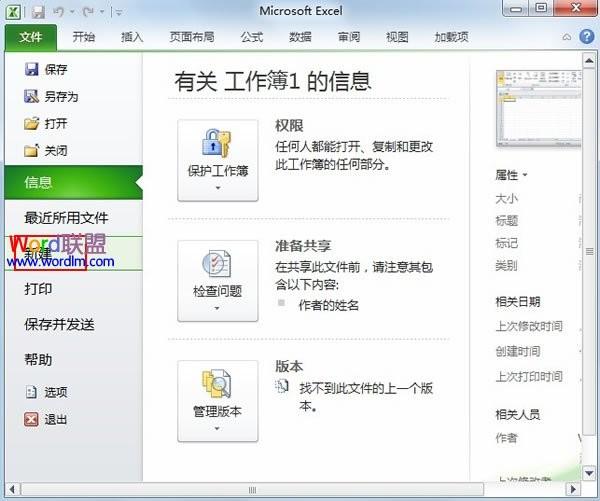Click the red 退出 exit icon
The height and width of the screenshot is (501, 600).
pyautogui.click(x=31, y=419)
